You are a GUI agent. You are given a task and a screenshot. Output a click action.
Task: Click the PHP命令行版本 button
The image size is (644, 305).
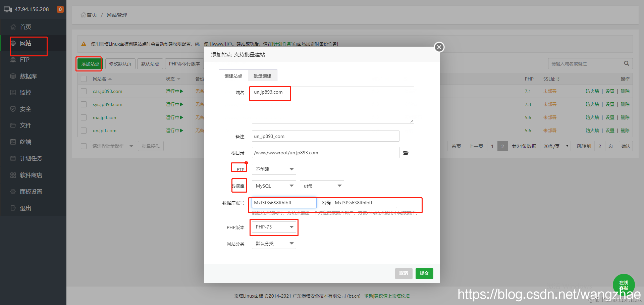point(184,64)
